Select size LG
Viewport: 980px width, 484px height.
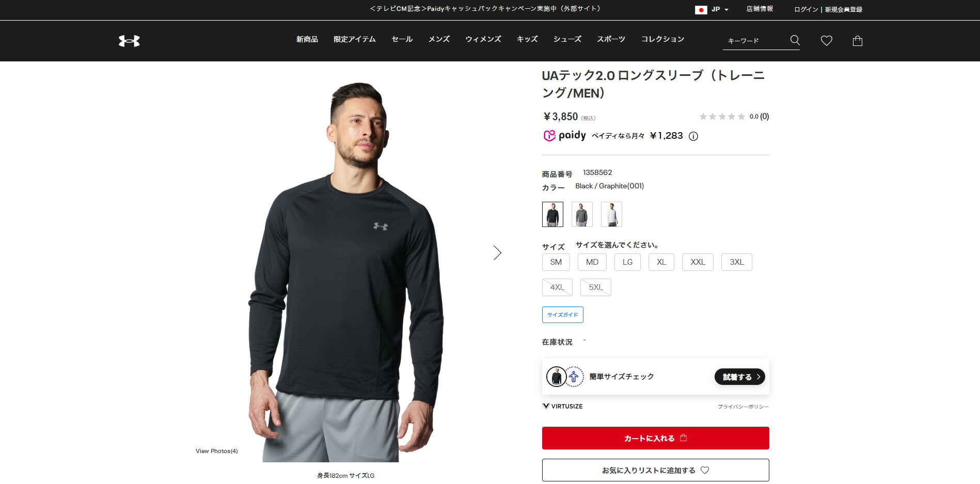click(x=627, y=262)
